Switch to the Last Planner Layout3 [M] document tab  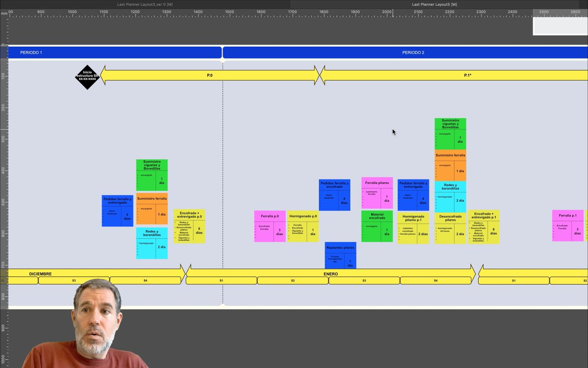tap(435, 4)
